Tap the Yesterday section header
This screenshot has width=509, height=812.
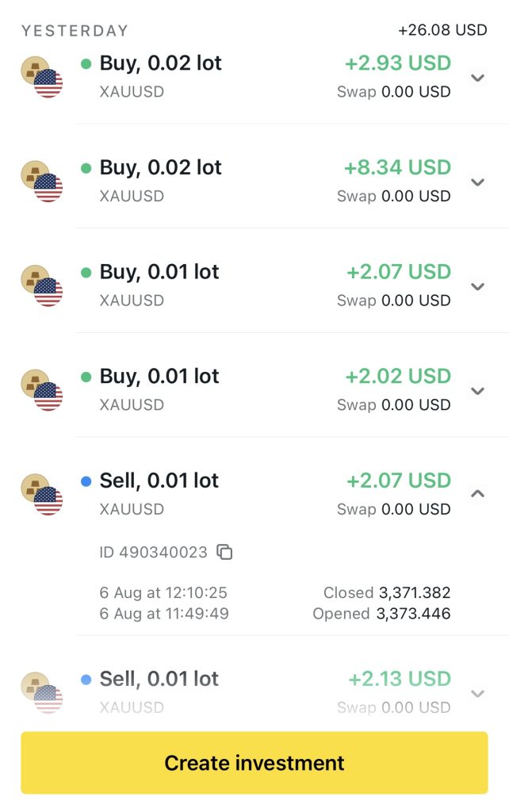(x=75, y=31)
